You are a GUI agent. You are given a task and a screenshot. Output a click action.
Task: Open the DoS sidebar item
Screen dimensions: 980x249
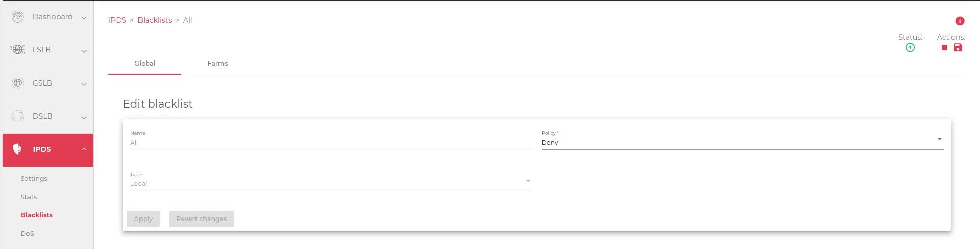click(x=27, y=233)
